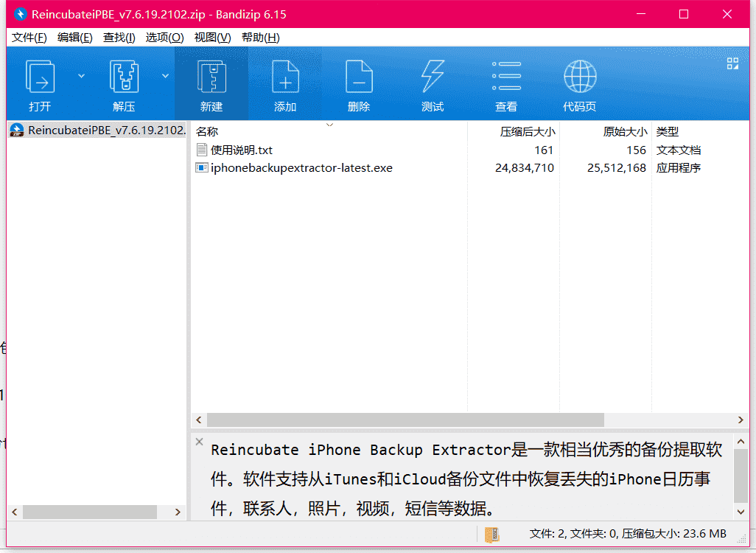Image resolution: width=756 pixels, height=553 pixels.
Task: Click the view layout grid icon in the toolbar
Action: coord(733,63)
